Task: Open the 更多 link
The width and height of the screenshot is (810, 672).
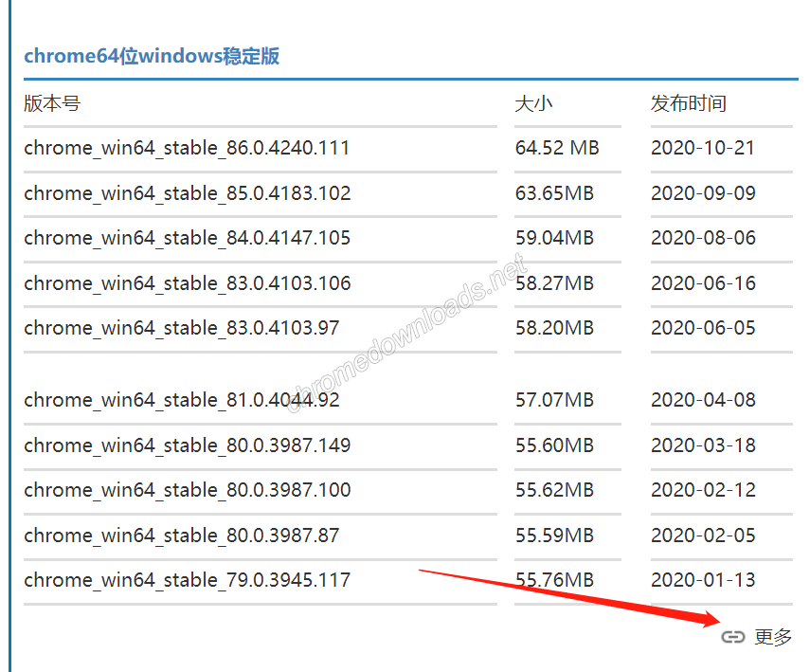Action: coord(773,637)
